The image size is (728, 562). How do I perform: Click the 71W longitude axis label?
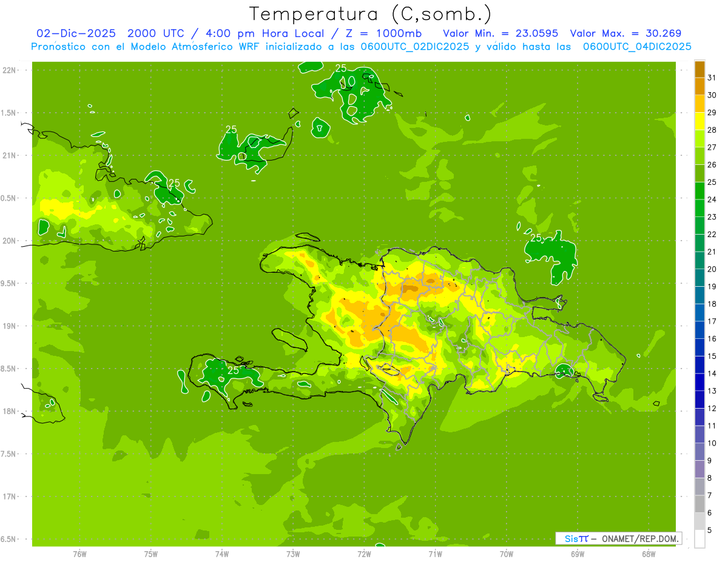(435, 554)
